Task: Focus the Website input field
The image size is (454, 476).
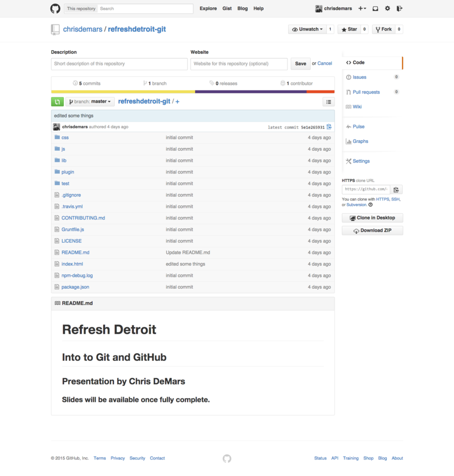Action: [x=239, y=64]
